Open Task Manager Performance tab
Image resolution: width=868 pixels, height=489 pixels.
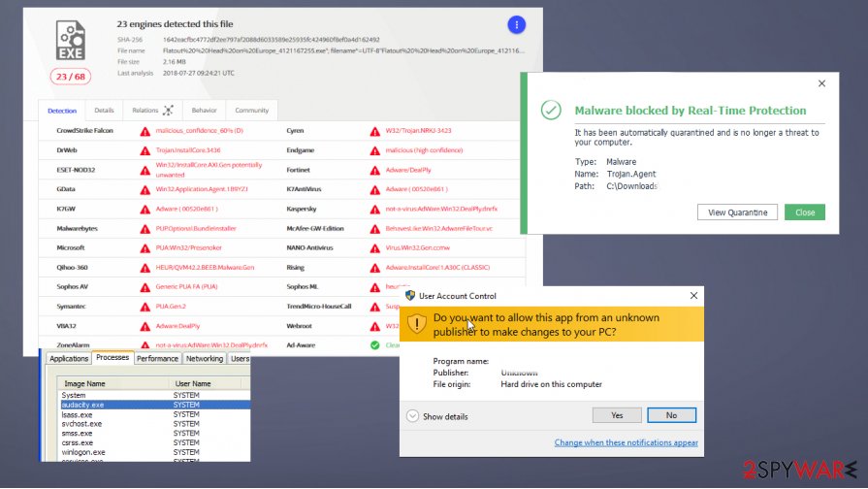[157, 358]
